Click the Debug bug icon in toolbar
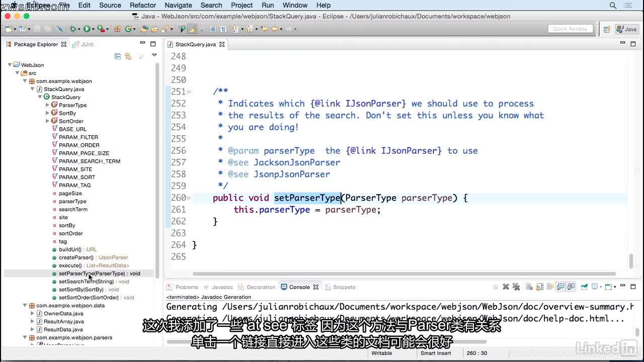Image resolution: width=644 pixels, height=362 pixels. tap(73, 29)
